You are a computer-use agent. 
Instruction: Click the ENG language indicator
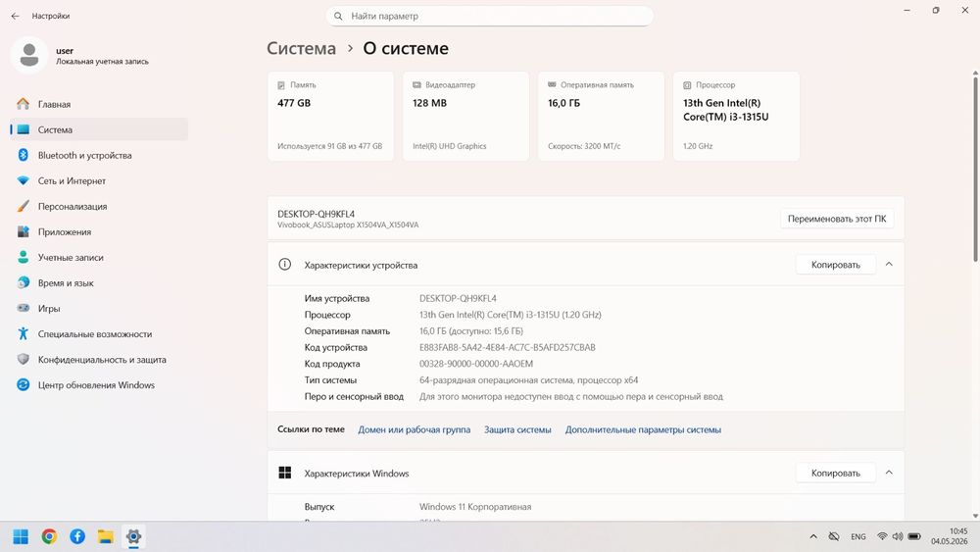tap(858, 536)
